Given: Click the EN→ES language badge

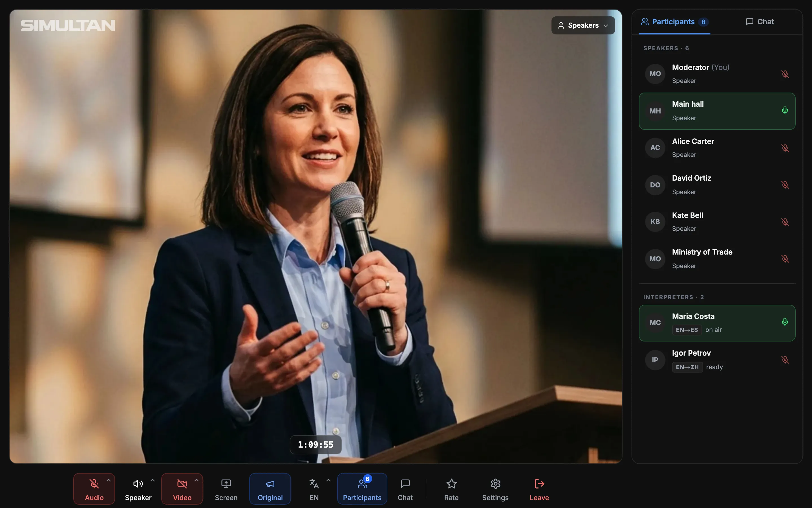Looking at the screenshot, I should [687, 330].
